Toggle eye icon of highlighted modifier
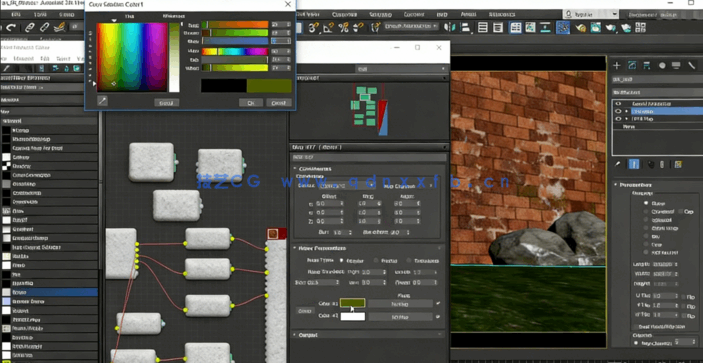 pyautogui.click(x=618, y=111)
